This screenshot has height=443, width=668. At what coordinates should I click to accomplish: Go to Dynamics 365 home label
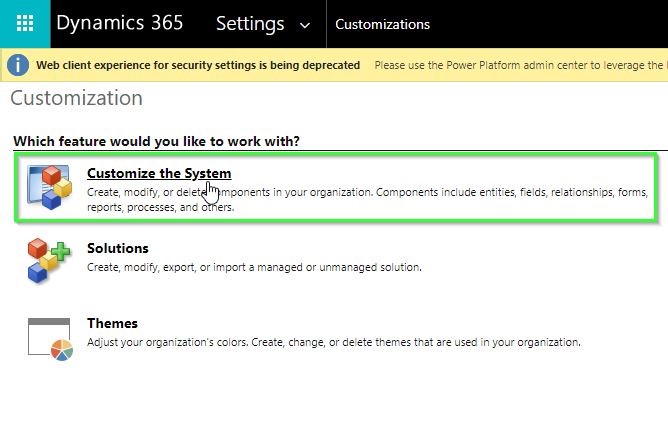120,24
